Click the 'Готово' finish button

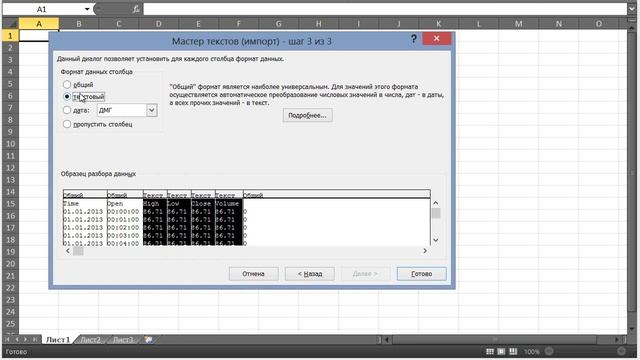coord(422,274)
